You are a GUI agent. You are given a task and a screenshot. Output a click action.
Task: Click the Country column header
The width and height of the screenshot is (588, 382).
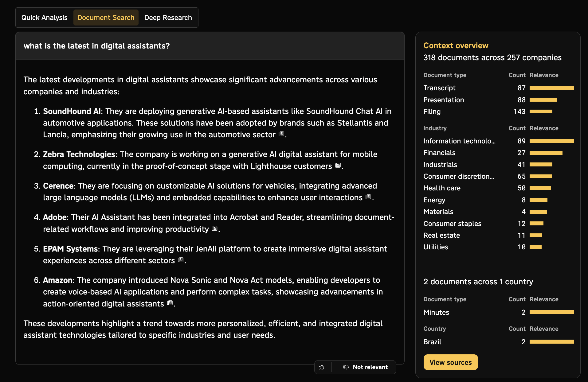click(x=434, y=329)
